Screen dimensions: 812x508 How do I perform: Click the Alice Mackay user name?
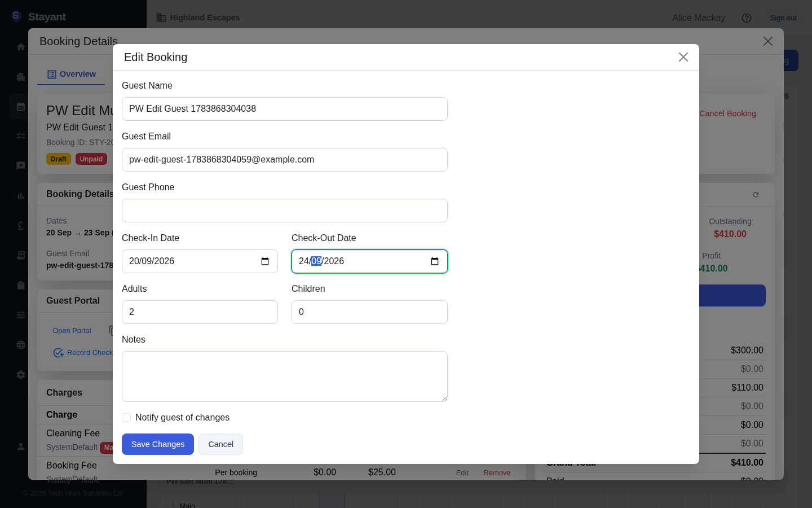(x=699, y=18)
